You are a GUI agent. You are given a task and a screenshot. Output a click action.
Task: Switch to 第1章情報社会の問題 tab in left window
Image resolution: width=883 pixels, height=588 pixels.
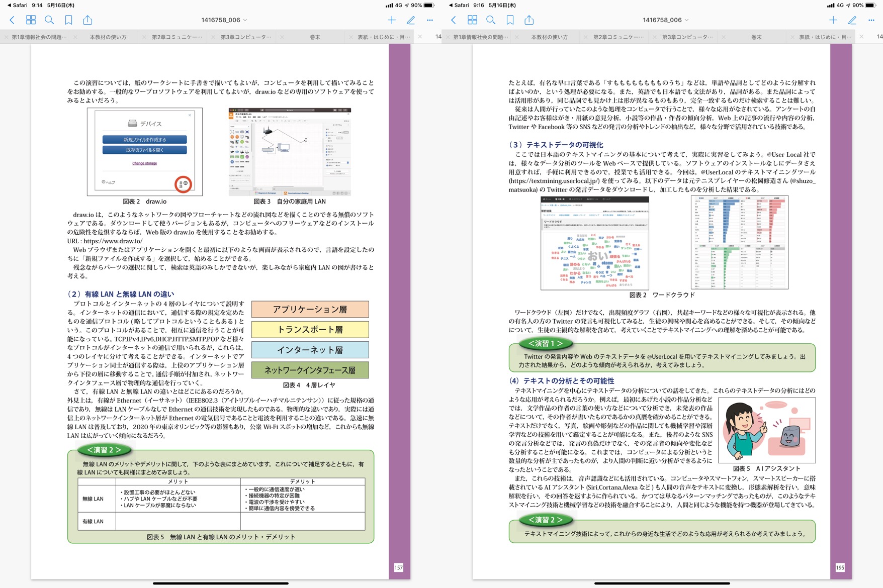tap(39, 37)
